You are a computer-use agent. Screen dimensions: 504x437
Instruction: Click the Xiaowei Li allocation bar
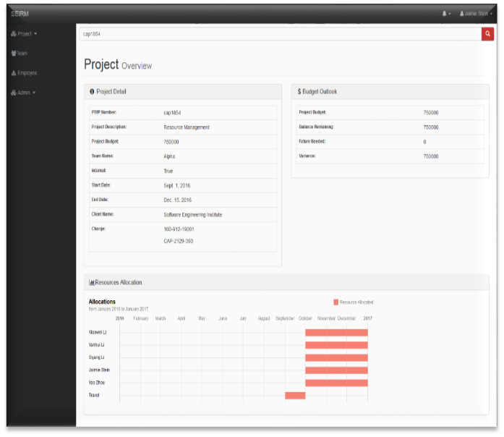pyautogui.click(x=336, y=333)
